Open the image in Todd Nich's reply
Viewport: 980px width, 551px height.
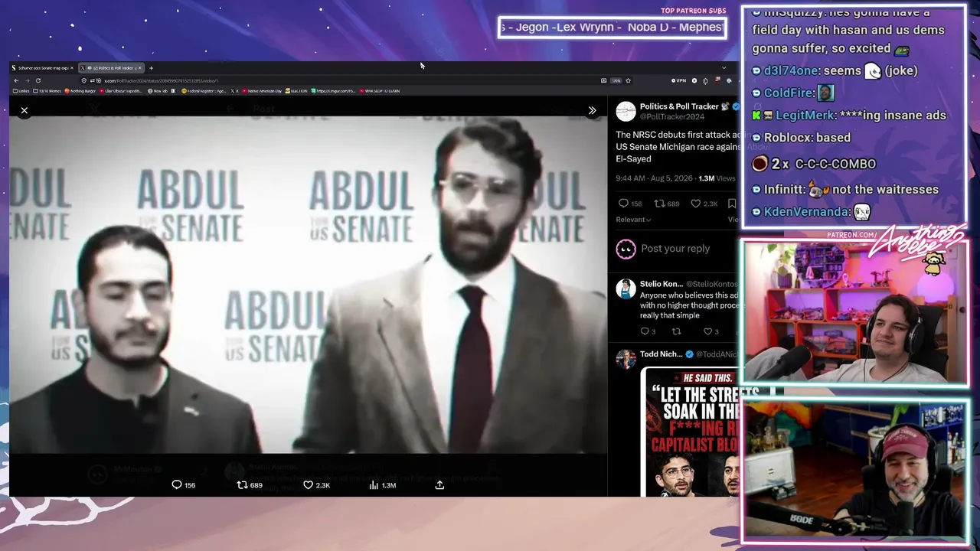point(690,432)
